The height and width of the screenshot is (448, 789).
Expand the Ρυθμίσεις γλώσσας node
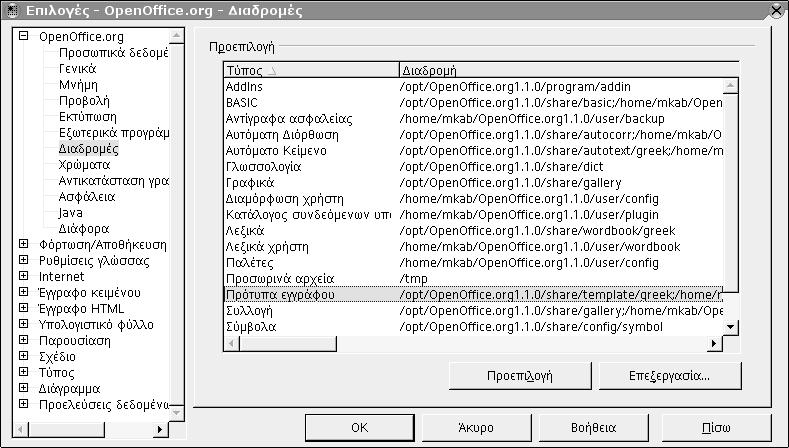(23, 260)
